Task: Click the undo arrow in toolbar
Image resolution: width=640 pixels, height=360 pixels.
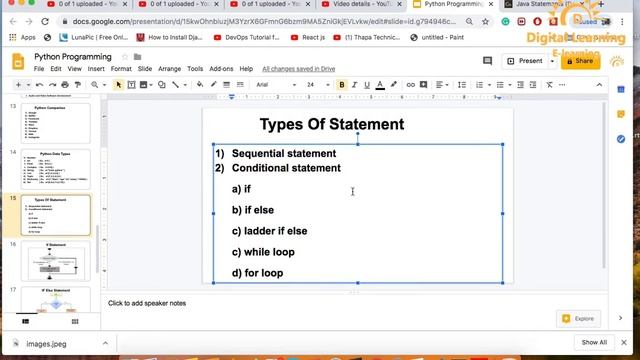Action: [x=40, y=85]
